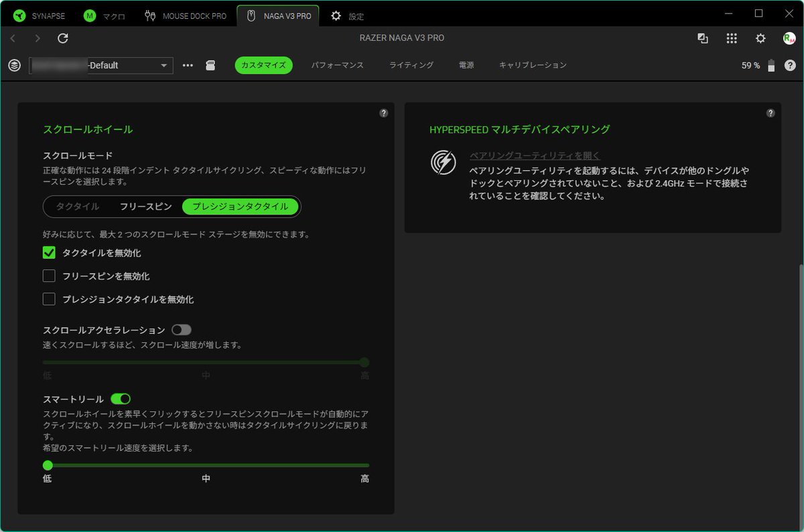Viewport: 804px width, 532px height.
Task: Open the apps grid icon
Action: click(732, 38)
